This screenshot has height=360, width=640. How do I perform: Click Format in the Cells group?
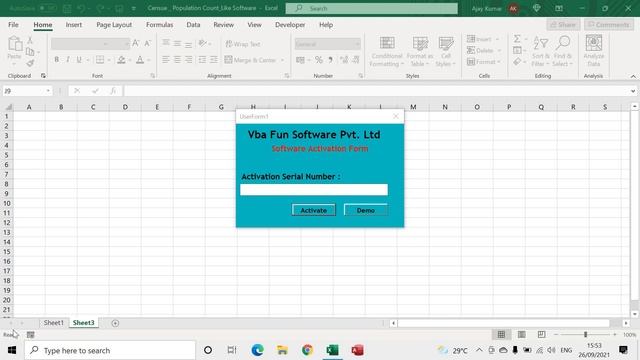tap(484, 62)
